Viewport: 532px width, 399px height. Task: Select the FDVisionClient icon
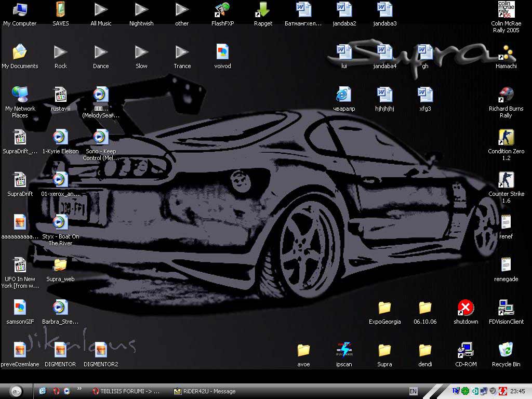point(506,308)
